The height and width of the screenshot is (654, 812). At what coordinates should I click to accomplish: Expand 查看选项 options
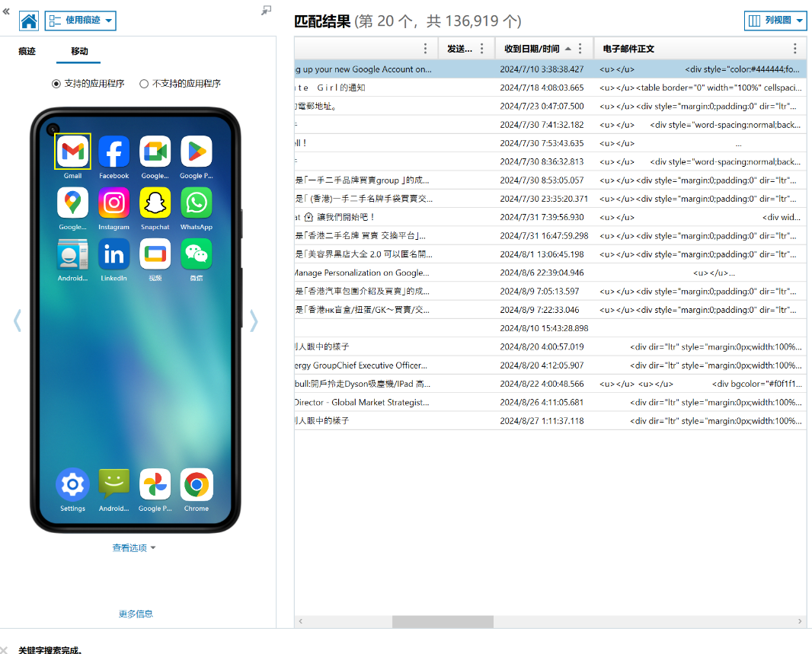(133, 548)
